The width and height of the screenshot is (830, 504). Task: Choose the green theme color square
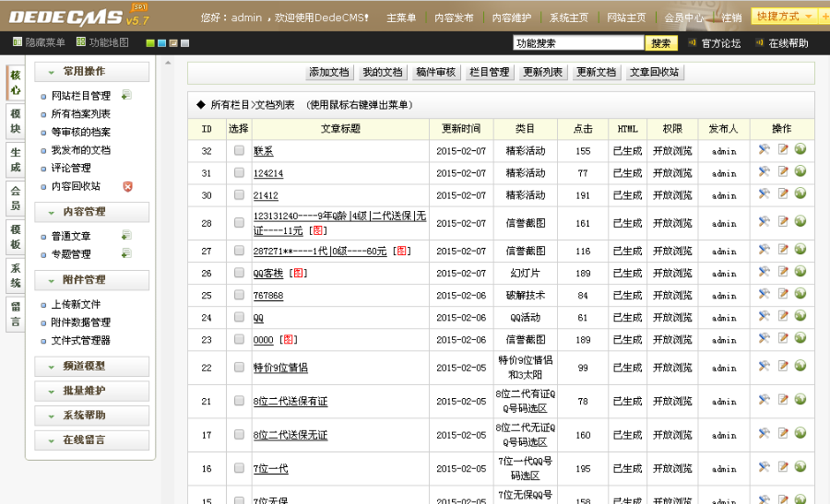tap(150, 43)
